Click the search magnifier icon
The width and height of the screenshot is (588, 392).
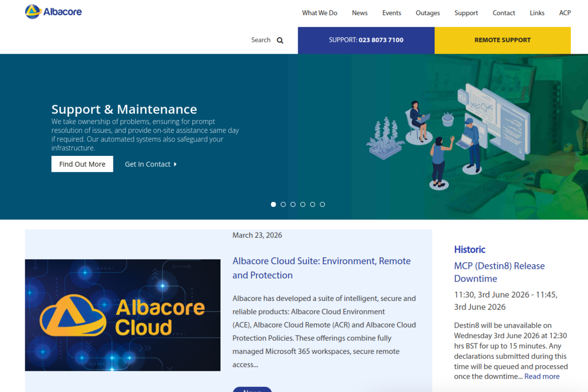pyautogui.click(x=280, y=40)
